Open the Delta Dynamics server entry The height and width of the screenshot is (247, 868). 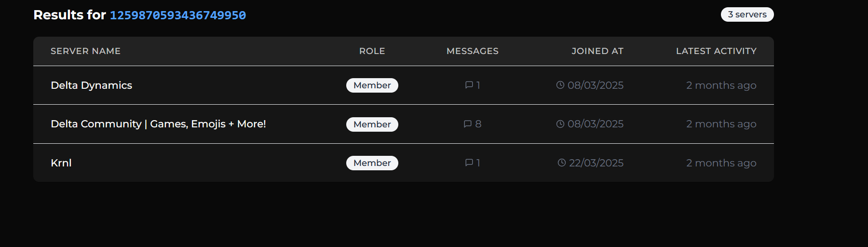coord(91,85)
